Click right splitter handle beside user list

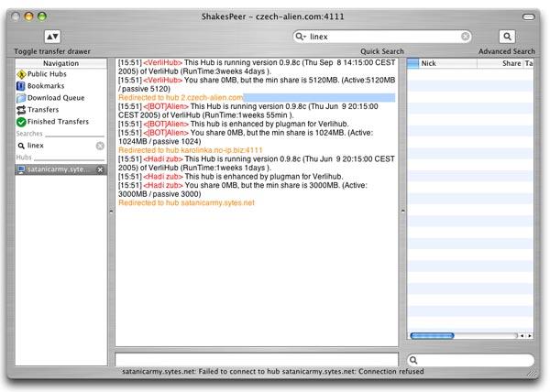(x=402, y=211)
